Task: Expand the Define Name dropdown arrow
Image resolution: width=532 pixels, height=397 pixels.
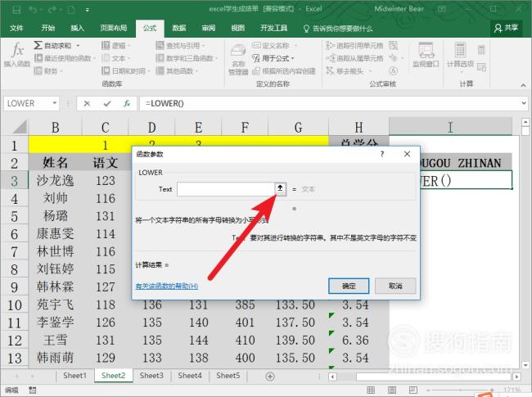Action: coord(295,46)
